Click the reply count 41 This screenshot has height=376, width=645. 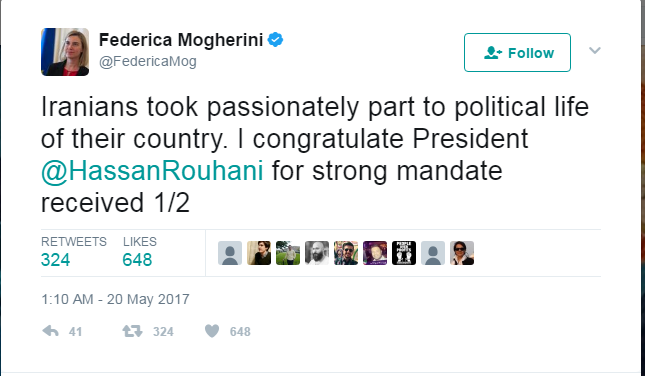[x=75, y=332]
